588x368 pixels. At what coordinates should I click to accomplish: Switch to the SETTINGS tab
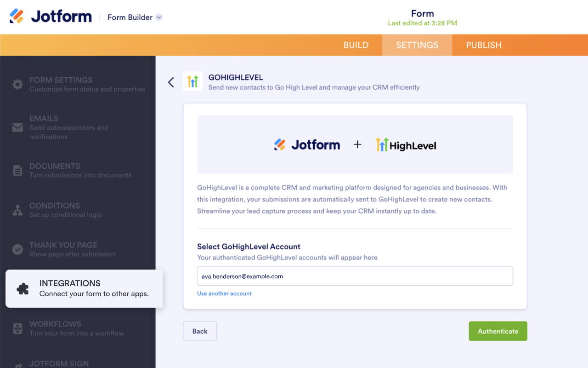[417, 45]
